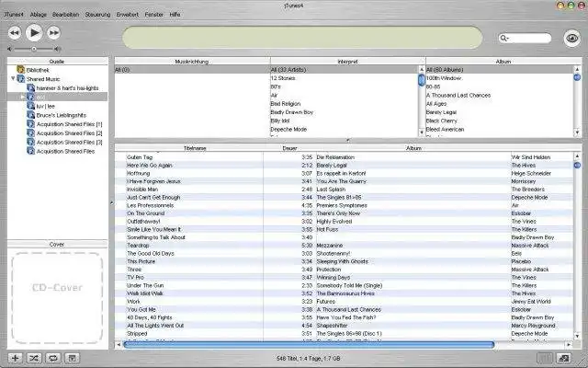This screenshot has height=368, width=588.
Task: Select artist Depeche Mode in Interpret list
Action: [288, 129]
